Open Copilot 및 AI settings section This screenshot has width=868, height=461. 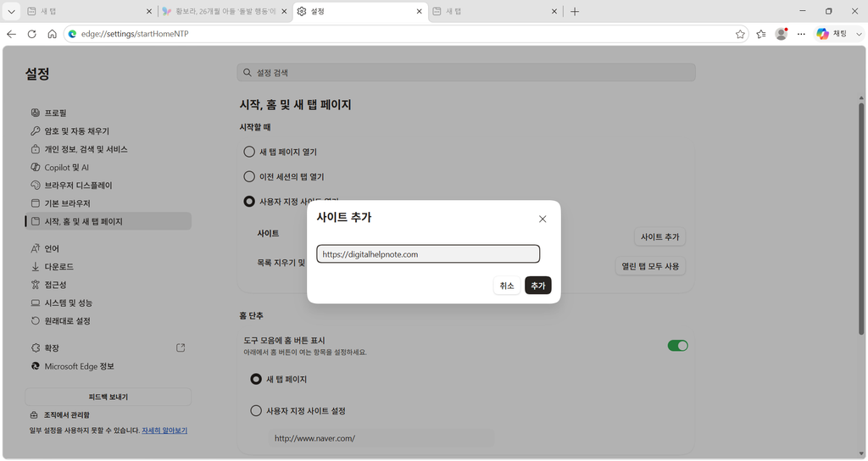(108, 167)
